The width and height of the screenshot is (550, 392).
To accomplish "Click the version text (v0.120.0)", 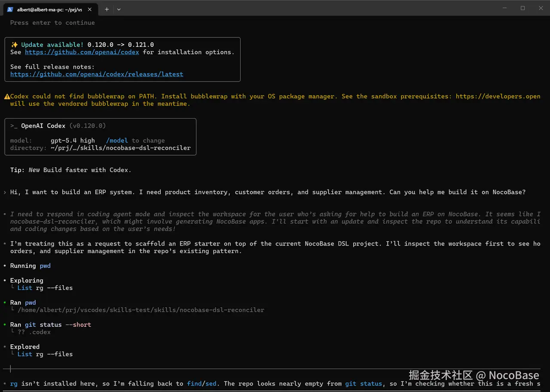I will pos(88,126).
